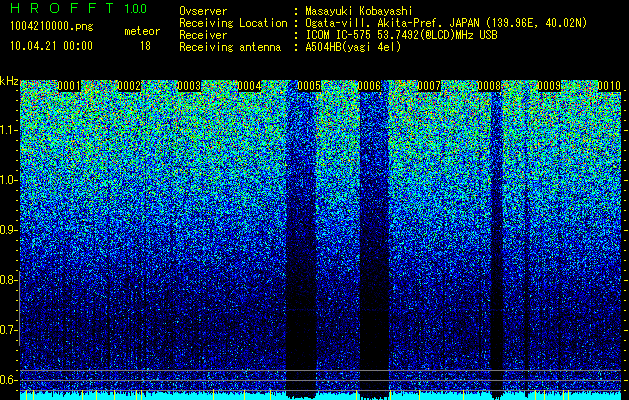This screenshot has height=400, width=629.
Task: Select ICOM IC-575 53.7492 MHz USB text
Action: (401, 35)
